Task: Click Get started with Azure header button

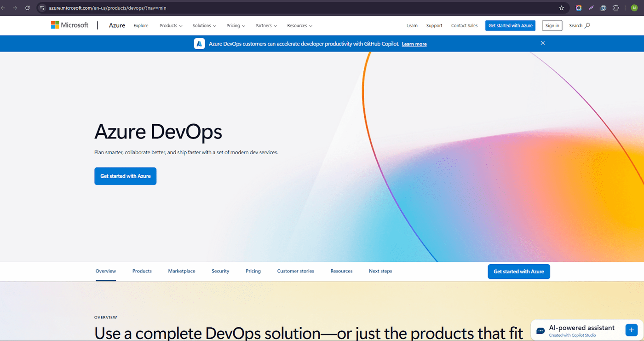Action: tap(510, 26)
